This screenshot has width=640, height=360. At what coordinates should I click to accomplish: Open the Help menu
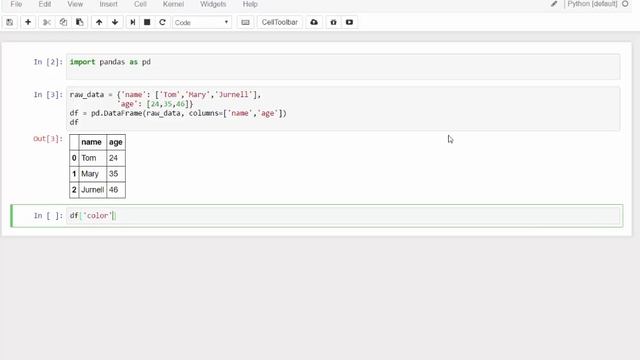click(250, 4)
